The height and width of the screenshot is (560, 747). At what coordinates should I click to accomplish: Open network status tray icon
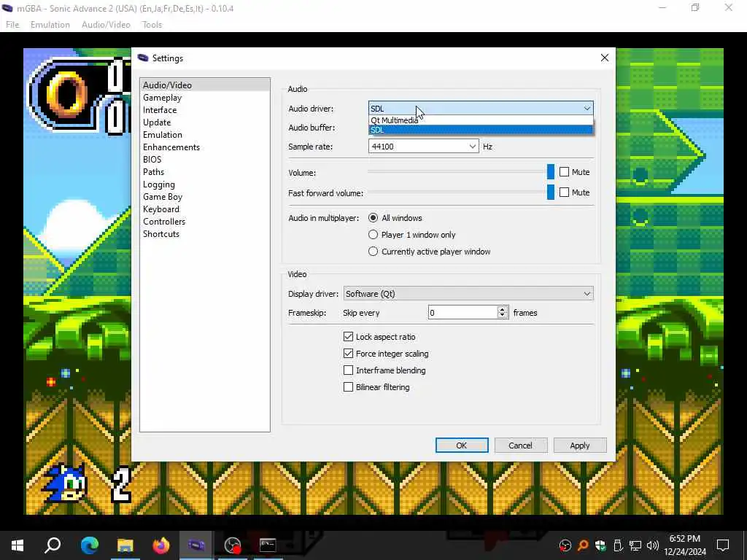(635, 545)
